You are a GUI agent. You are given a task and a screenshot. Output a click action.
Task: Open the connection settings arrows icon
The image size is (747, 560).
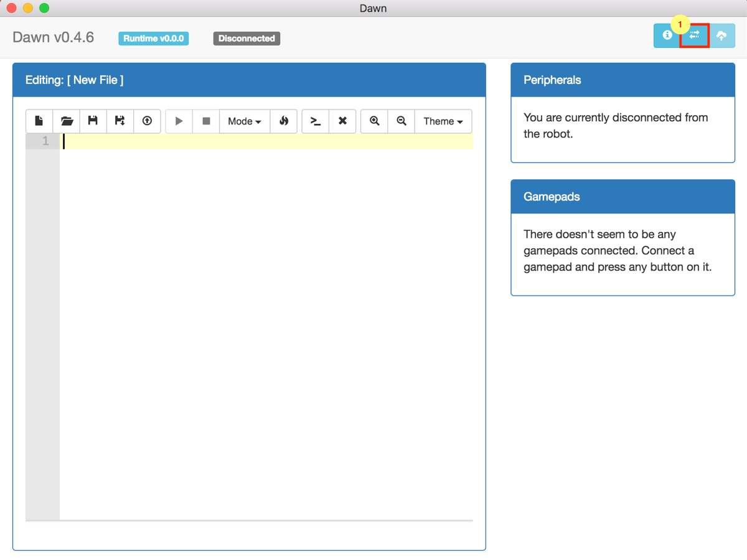point(694,35)
